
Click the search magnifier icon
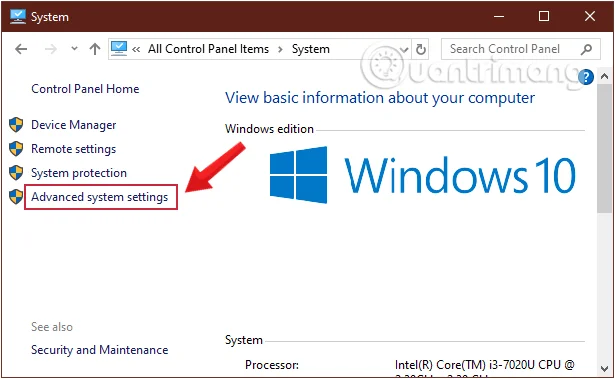click(586, 49)
